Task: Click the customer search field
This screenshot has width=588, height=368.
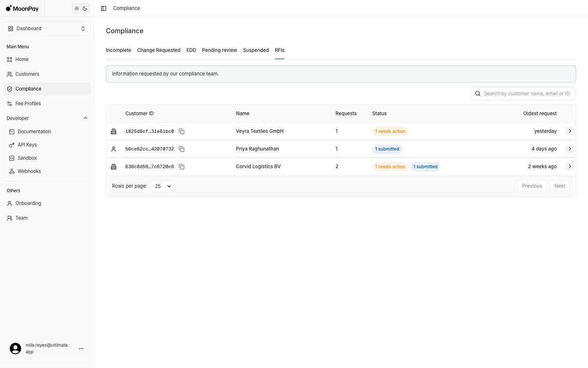Action: point(523,93)
